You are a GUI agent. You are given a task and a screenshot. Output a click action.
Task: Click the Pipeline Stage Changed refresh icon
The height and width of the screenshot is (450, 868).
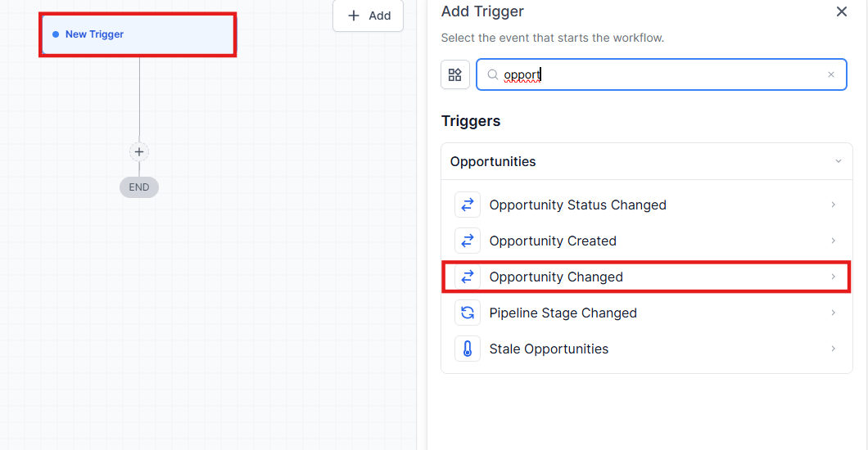click(x=468, y=313)
